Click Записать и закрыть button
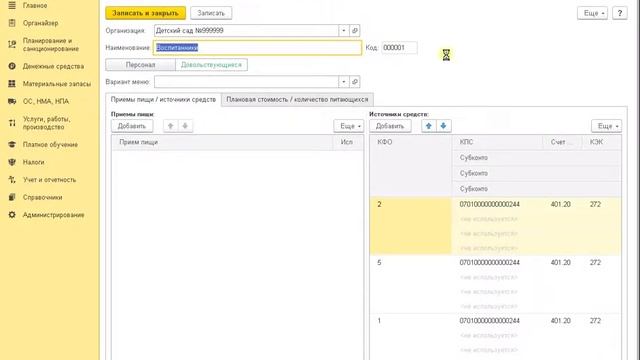Image resolution: width=640 pixels, height=360 pixels. point(145,13)
